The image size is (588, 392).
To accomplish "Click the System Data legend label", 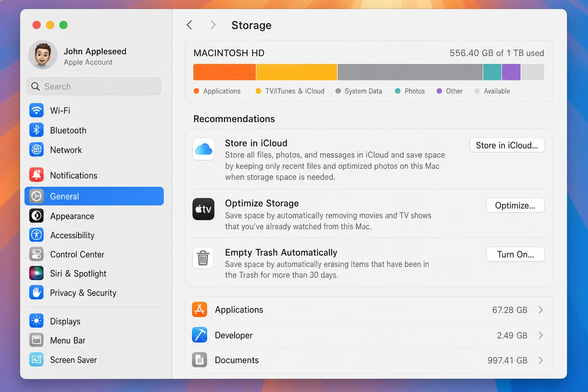I will (363, 91).
